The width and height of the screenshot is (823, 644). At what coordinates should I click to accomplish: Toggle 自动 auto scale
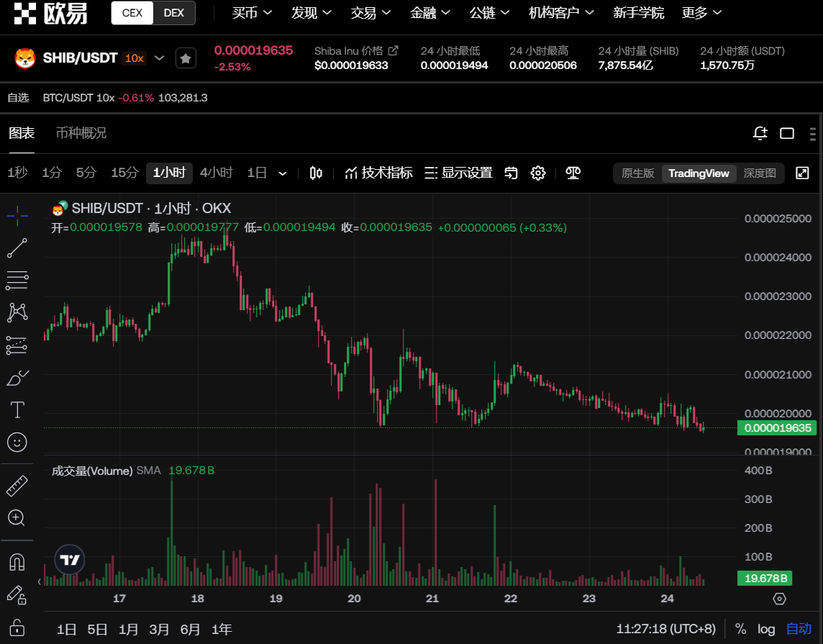[799, 629]
